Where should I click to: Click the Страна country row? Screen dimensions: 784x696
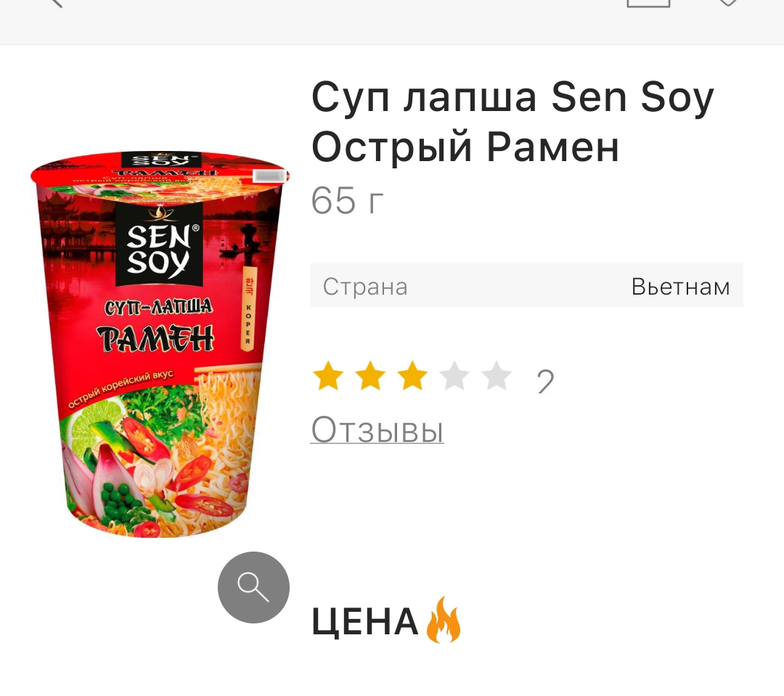click(526, 285)
